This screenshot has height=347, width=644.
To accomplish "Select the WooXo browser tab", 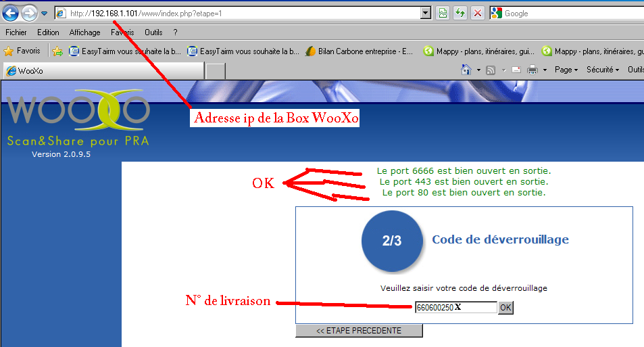I will (x=103, y=71).
